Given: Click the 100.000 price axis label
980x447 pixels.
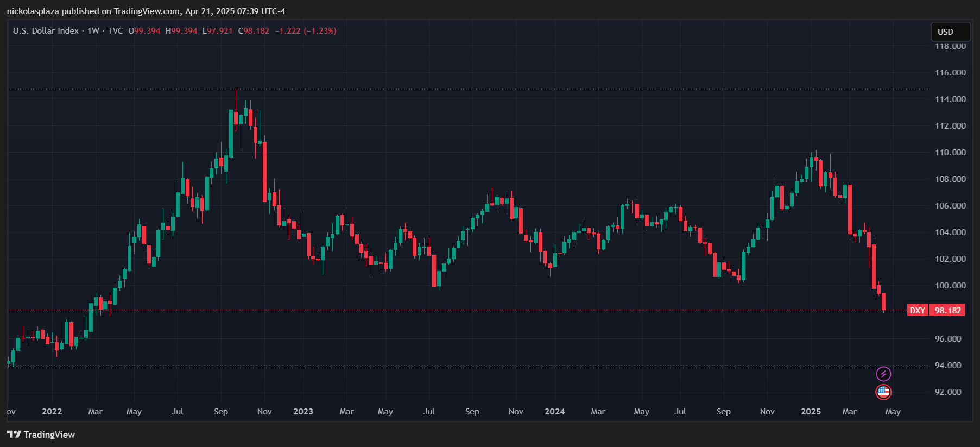Looking at the screenshot, I should (x=950, y=286).
